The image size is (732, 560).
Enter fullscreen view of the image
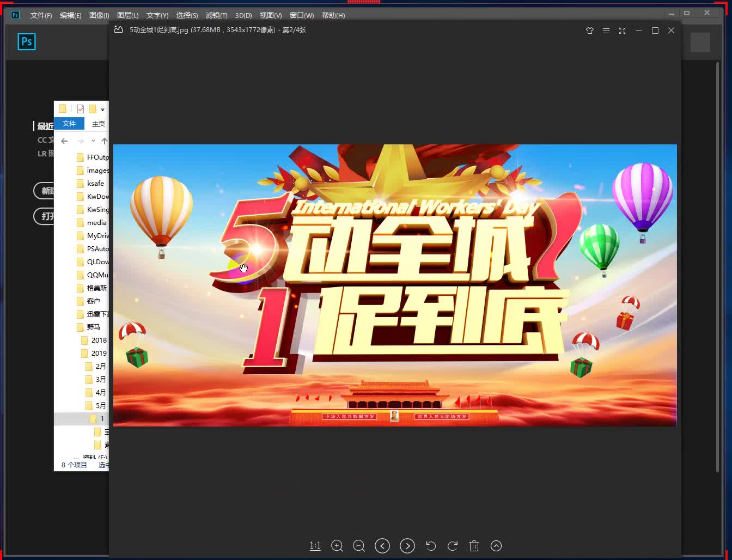pyautogui.click(x=622, y=31)
